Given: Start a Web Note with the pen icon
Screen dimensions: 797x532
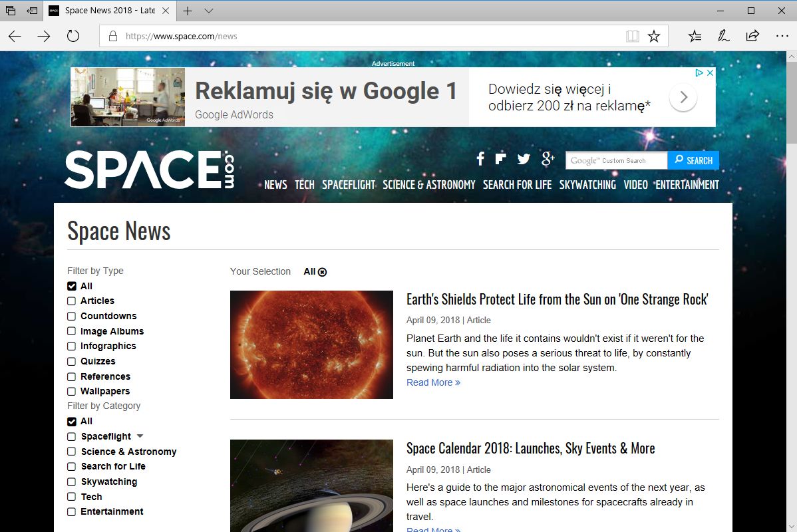Looking at the screenshot, I should click(724, 36).
